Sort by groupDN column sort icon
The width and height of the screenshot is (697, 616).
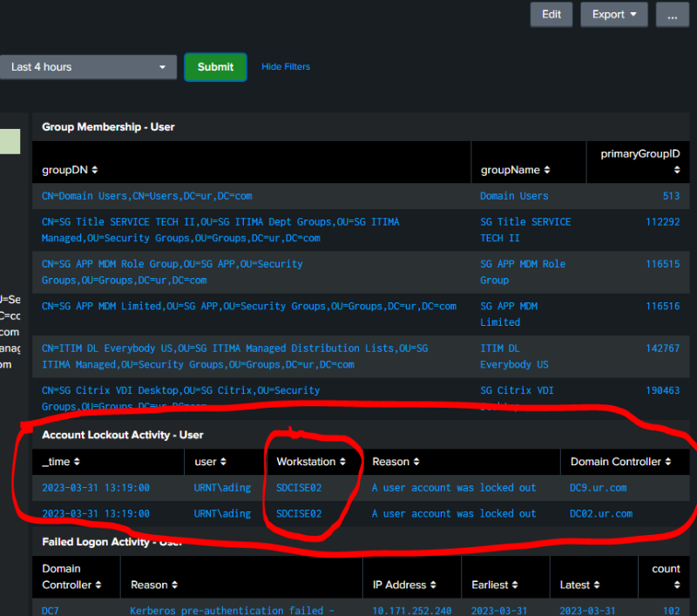coord(95,170)
